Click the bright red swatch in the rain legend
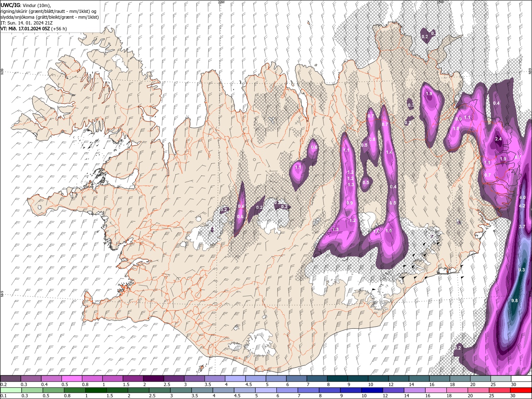Viewport: 532px width, 399px height. coord(521,390)
